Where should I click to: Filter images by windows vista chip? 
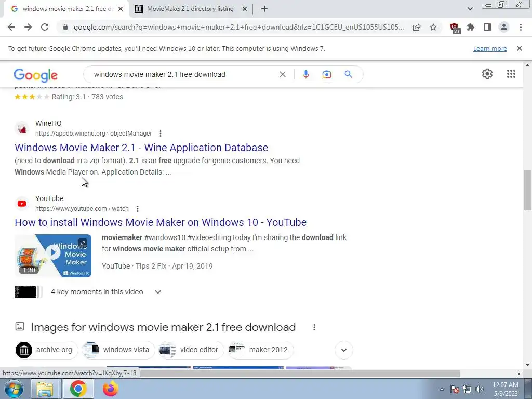[118, 350]
